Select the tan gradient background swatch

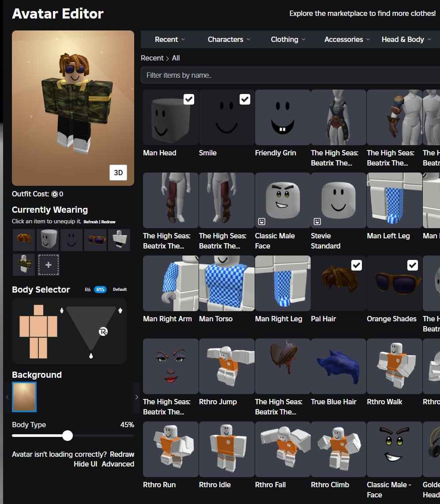(24, 397)
